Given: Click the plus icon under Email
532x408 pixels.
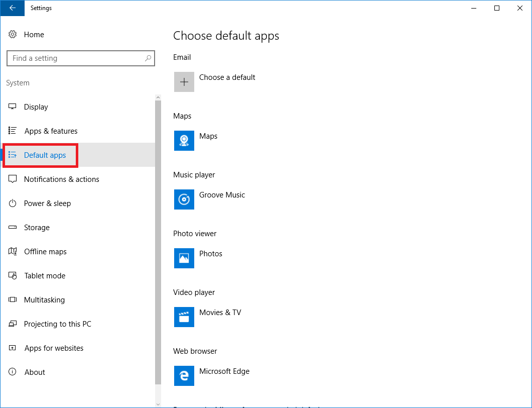Looking at the screenshot, I should [184, 82].
